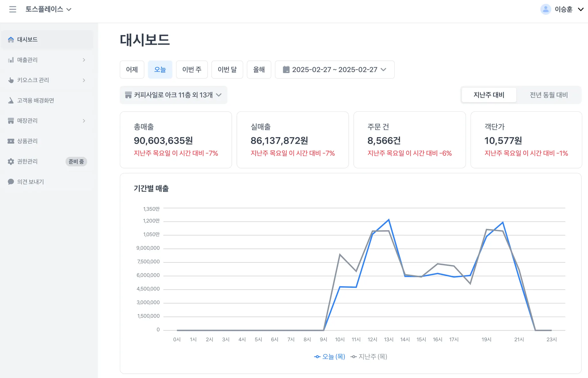Click the 키오스크 관리 hand pointer icon
This screenshot has width=588, height=378.
[11, 80]
